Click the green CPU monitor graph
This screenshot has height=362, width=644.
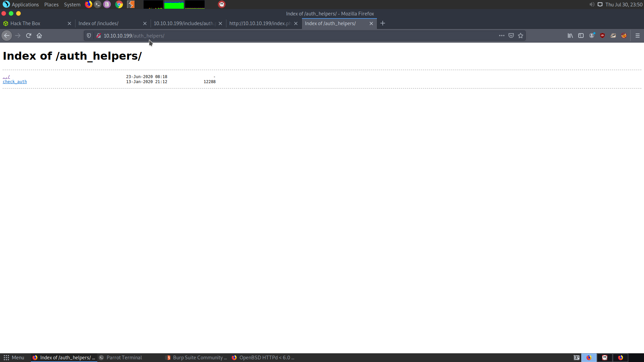point(174,5)
